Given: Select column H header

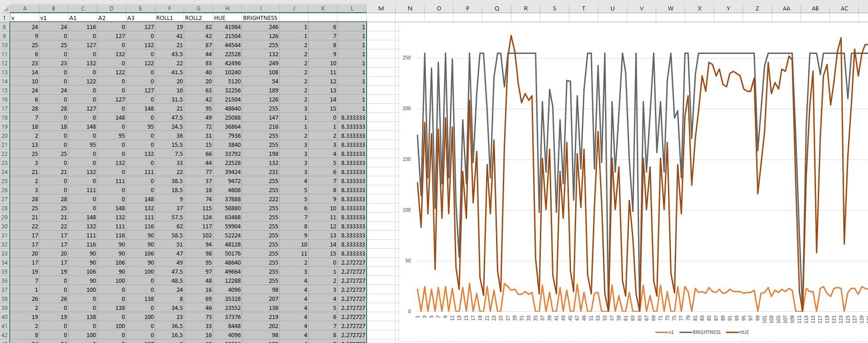Looking at the screenshot, I should tap(227, 8).
